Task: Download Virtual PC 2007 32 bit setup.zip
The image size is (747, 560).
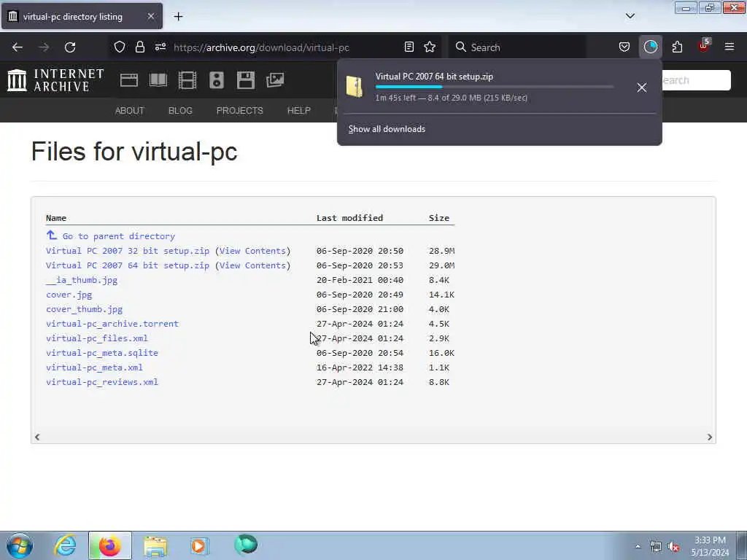Action: [x=128, y=251]
